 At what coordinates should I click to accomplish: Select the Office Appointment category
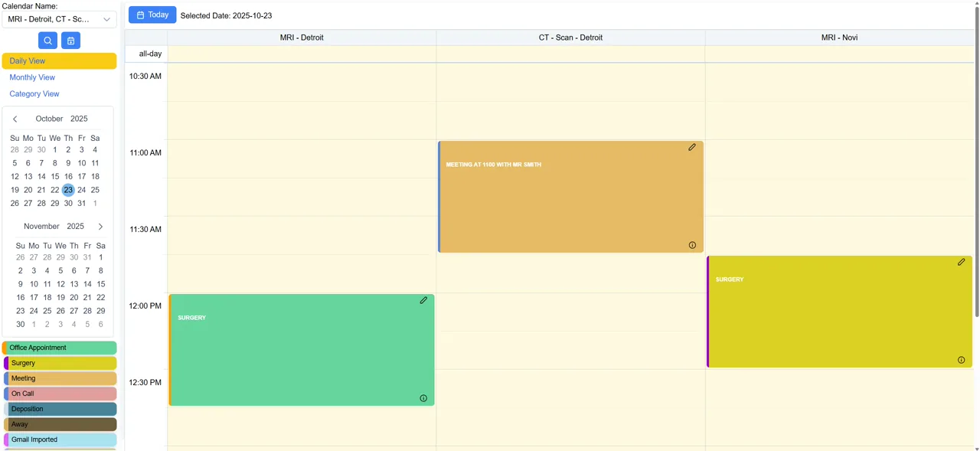(x=59, y=348)
